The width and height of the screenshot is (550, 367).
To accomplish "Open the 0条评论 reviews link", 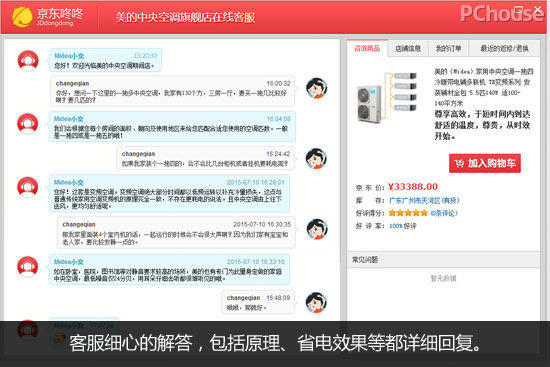I will click(x=444, y=213).
